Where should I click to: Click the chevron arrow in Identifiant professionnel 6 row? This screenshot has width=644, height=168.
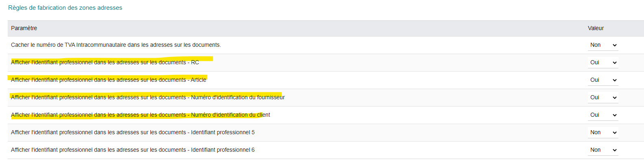614,150
